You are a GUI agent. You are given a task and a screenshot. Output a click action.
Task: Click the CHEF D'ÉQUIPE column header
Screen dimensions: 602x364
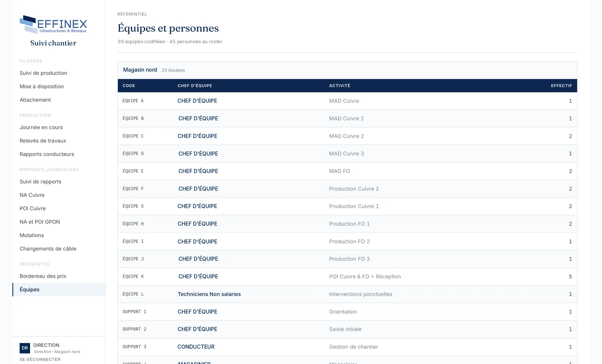point(195,86)
